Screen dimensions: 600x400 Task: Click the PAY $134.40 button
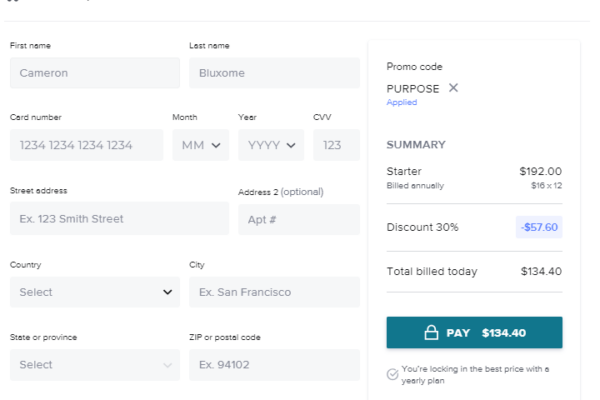pos(474,333)
